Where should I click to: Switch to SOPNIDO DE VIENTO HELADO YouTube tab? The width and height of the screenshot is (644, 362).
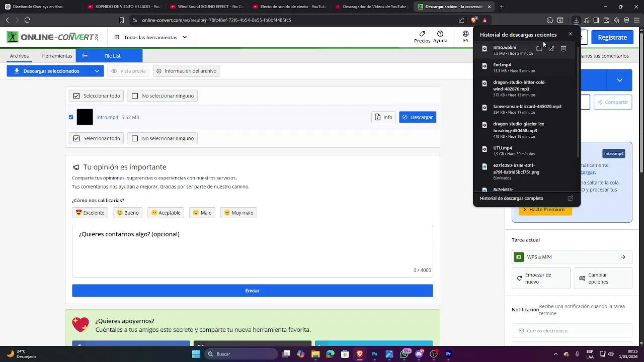pyautogui.click(x=123, y=7)
